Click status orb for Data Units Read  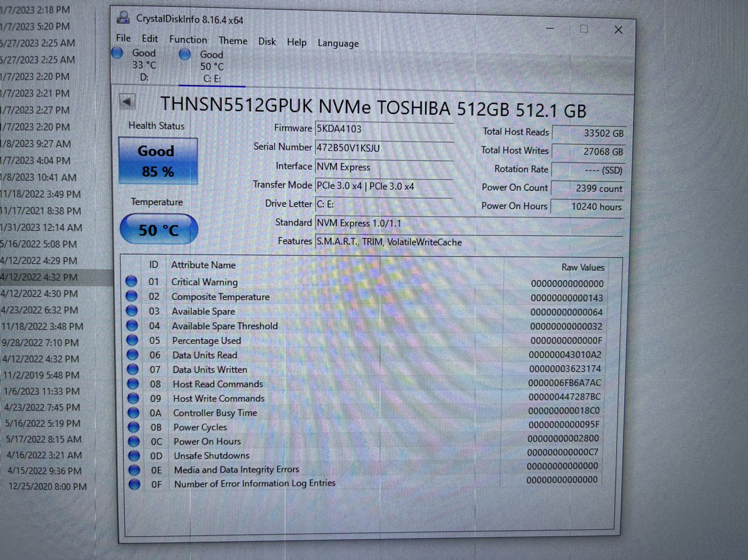tap(132, 354)
